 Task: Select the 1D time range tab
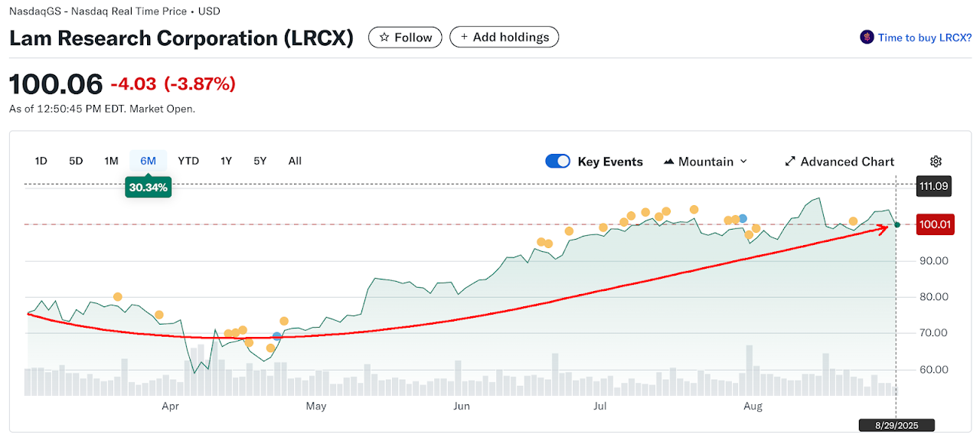(41, 161)
